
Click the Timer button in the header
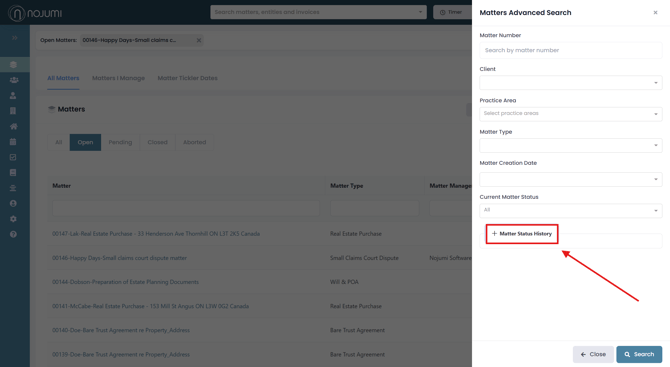451,12
